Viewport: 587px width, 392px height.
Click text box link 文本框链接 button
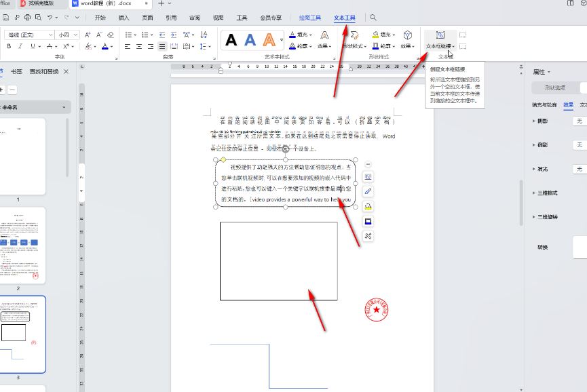(x=440, y=40)
